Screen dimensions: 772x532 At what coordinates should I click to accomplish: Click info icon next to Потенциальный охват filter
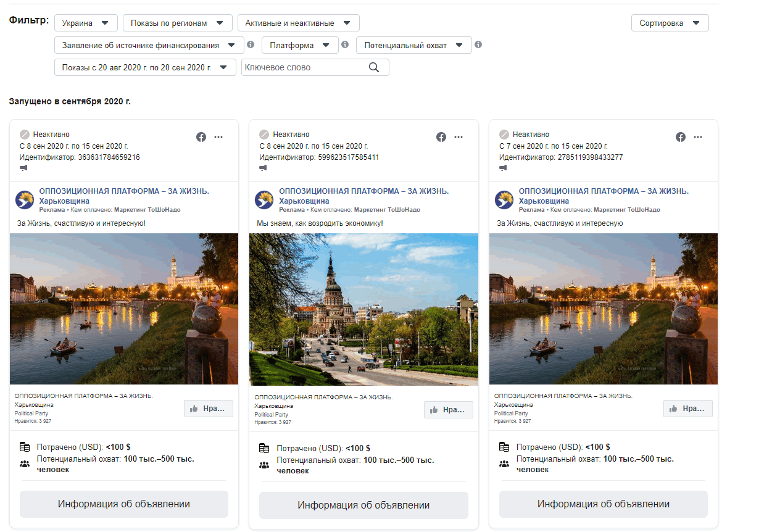tap(478, 45)
